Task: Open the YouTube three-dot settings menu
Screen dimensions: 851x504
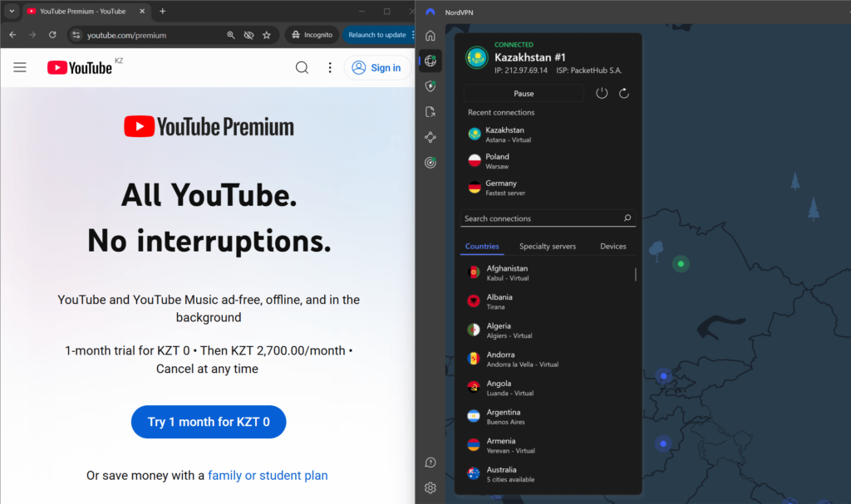Action: [330, 67]
